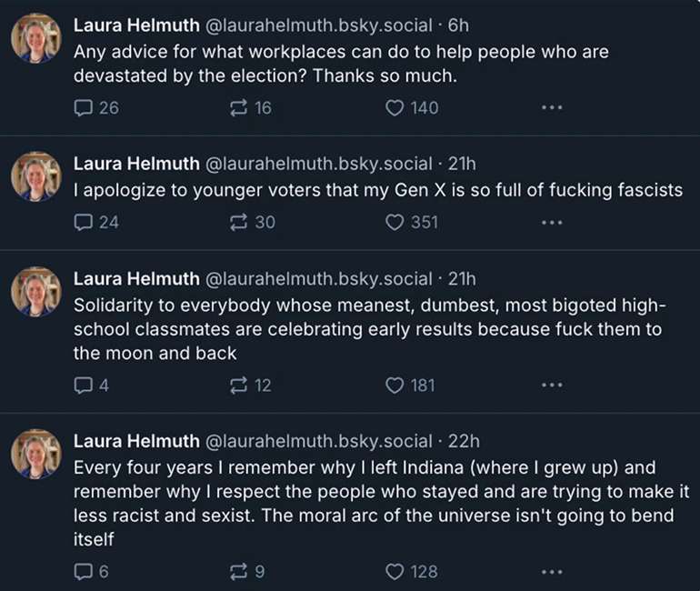
Task: Open more options on Gen X post
Action: (x=552, y=221)
